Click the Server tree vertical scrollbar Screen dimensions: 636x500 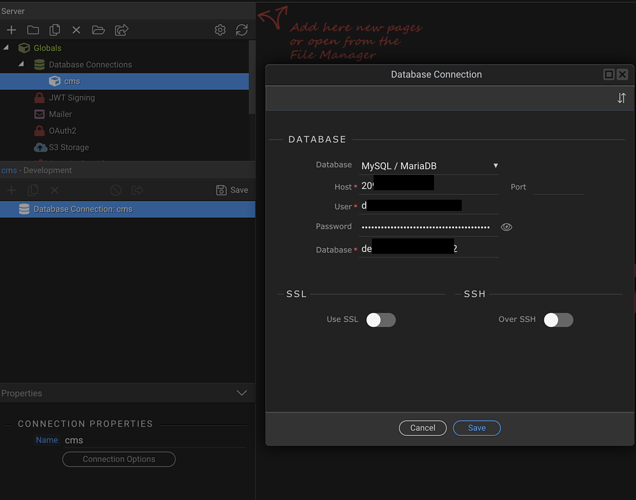(x=252, y=77)
